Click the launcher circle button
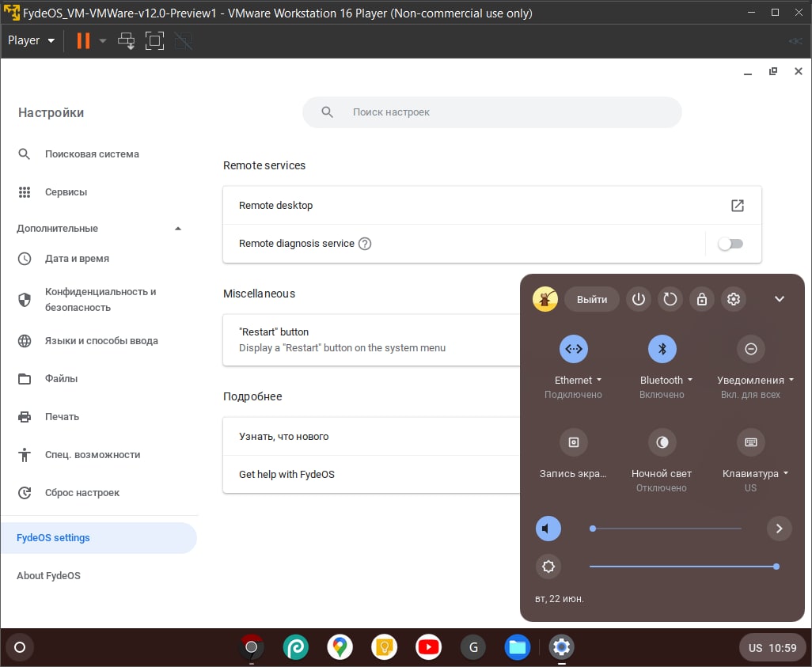Image resolution: width=812 pixels, height=667 pixels. [x=20, y=647]
